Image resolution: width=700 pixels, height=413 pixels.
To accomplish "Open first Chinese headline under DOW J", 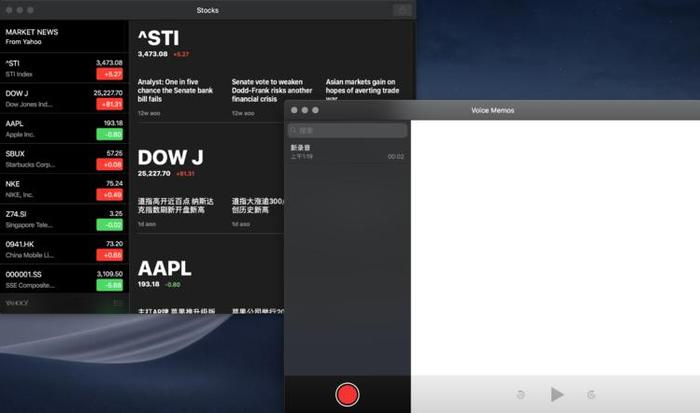I will pos(175,205).
